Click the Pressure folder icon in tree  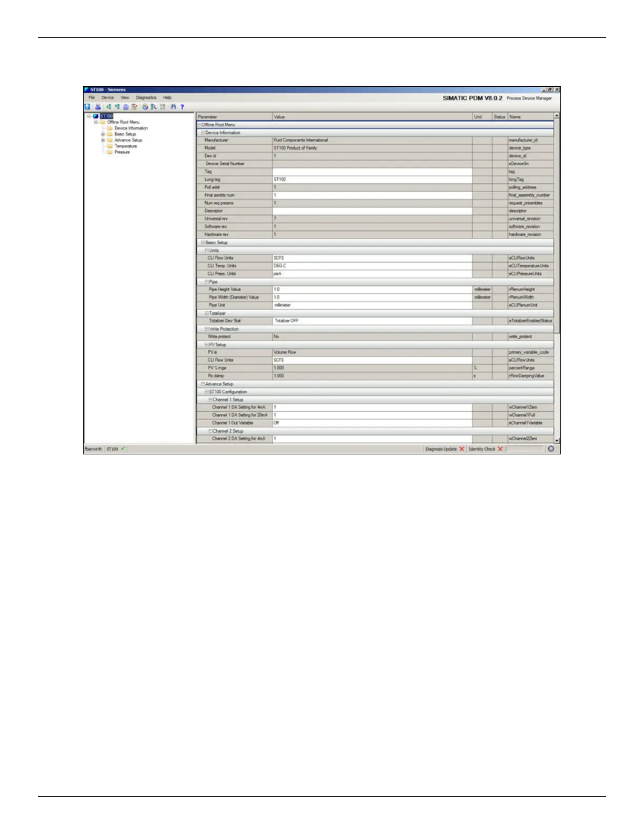coord(110,152)
